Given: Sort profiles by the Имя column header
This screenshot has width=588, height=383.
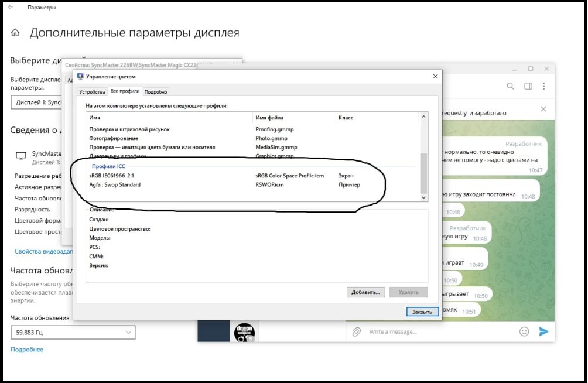Looking at the screenshot, I should click(94, 118).
